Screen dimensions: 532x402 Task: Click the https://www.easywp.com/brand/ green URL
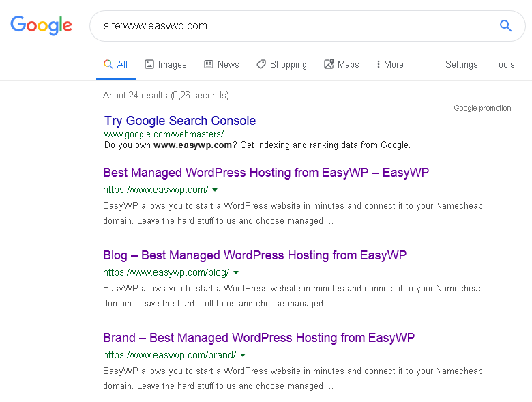click(x=170, y=355)
